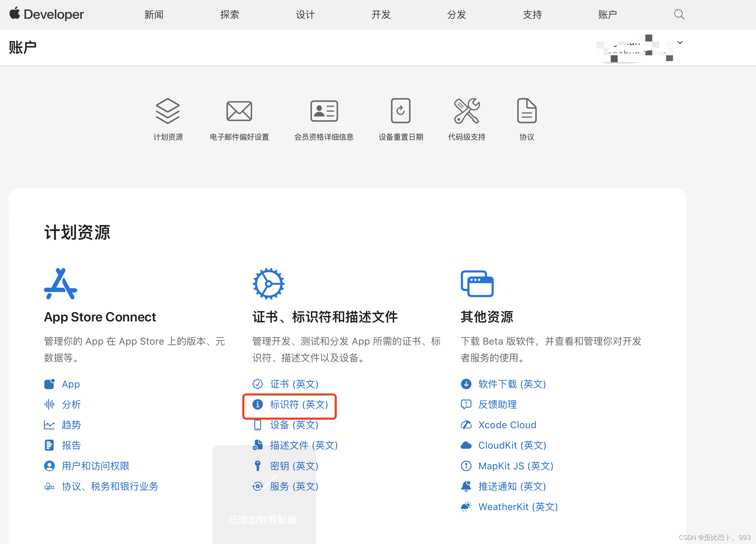Click the 设备重置日期 icon
The width and height of the screenshot is (756, 544).
pyautogui.click(x=400, y=111)
